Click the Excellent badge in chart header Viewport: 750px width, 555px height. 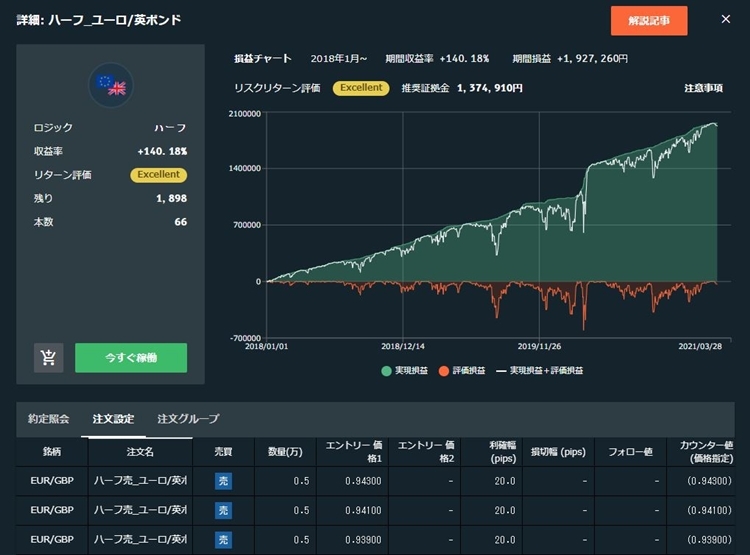pos(361,88)
